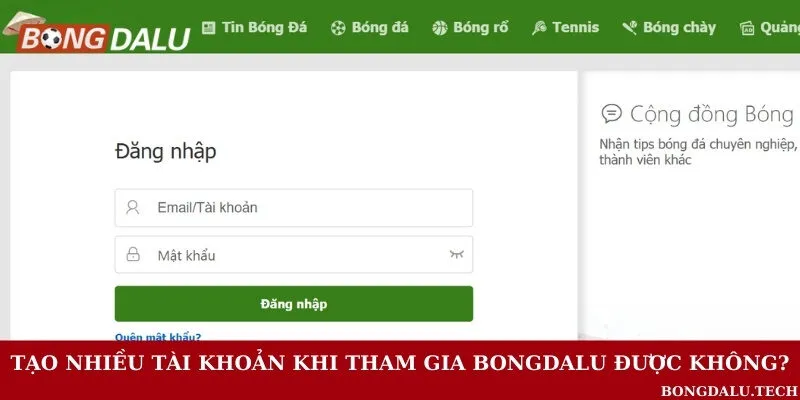Click the lock icon in the password field

pyautogui.click(x=133, y=254)
